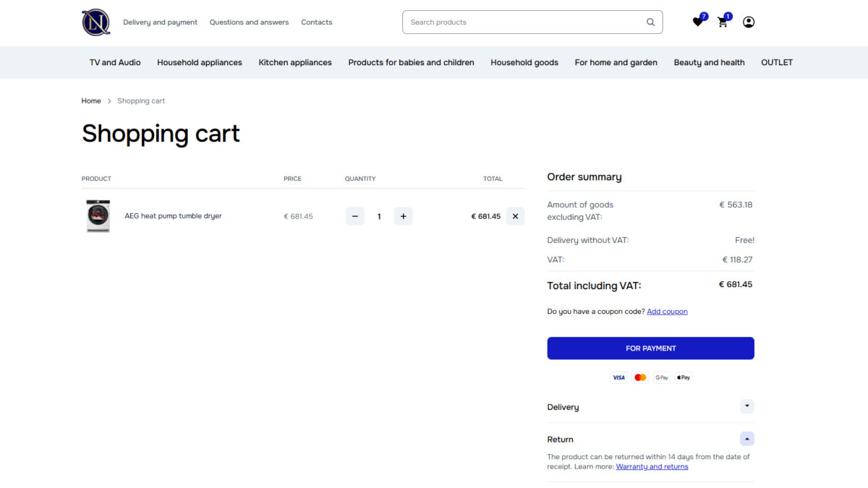Click the Return section heading
This screenshot has height=488, width=868.
[x=560, y=440]
